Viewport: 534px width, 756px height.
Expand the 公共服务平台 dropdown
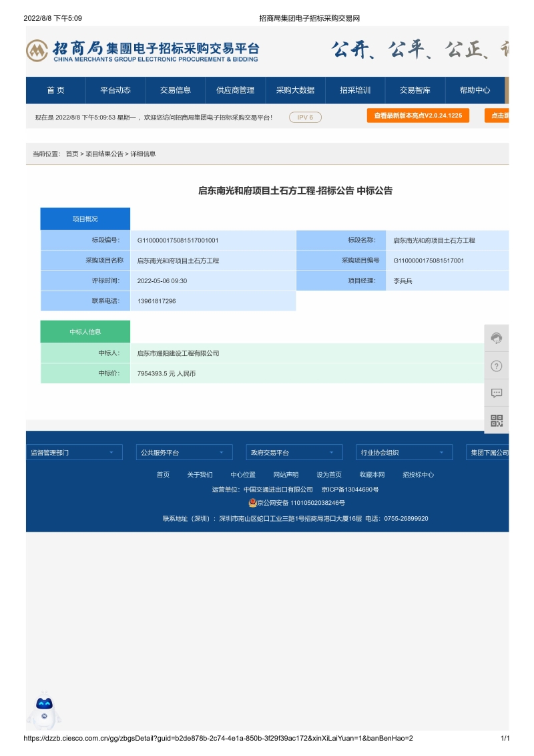[184, 453]
